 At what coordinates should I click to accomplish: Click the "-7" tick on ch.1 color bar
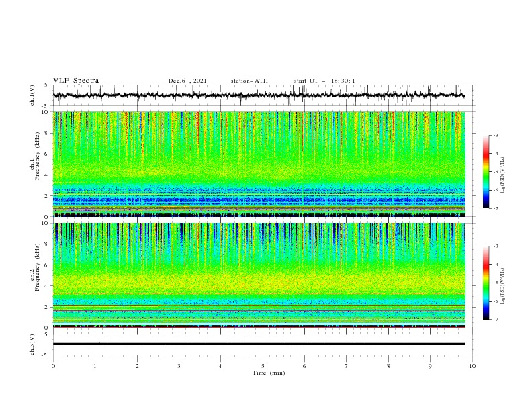point(496,208)
